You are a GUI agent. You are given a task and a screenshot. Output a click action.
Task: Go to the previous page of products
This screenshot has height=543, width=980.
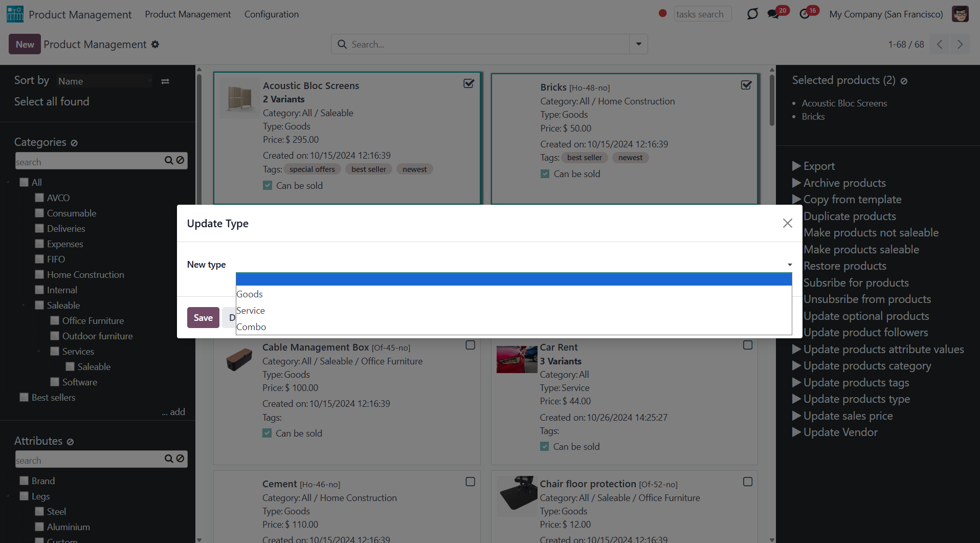[940, 45]
